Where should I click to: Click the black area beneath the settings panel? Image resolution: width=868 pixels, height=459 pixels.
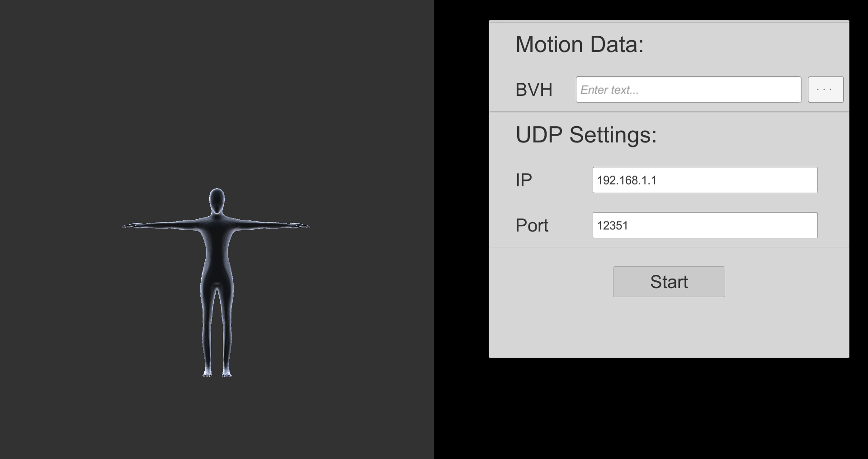(x=669, y=407)
